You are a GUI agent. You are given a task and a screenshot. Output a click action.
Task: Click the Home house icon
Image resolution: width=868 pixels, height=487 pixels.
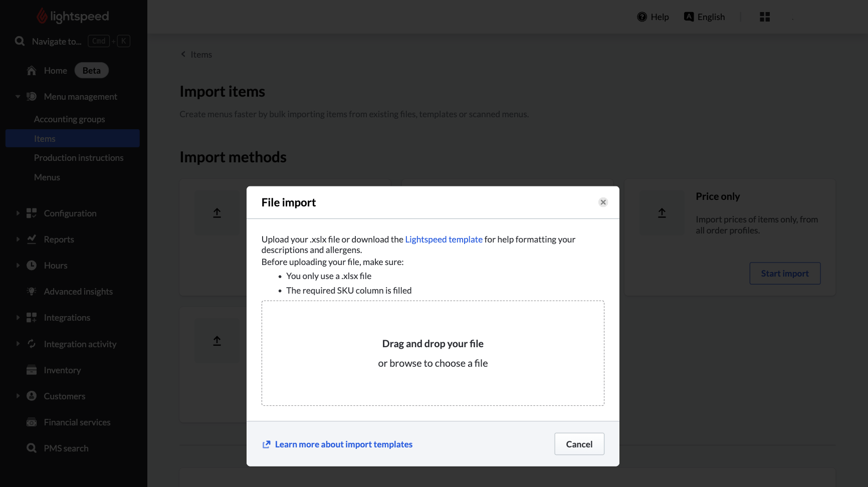[x=32, y=71]
